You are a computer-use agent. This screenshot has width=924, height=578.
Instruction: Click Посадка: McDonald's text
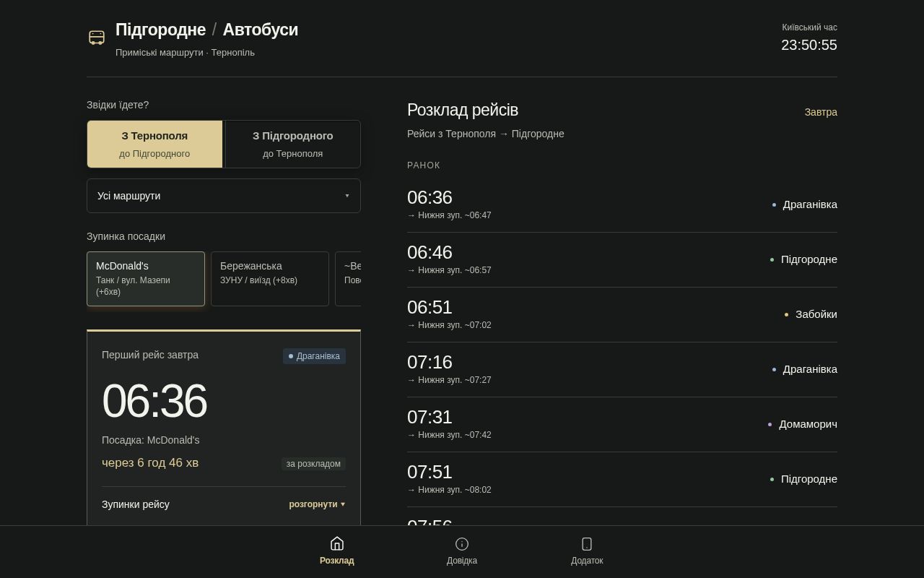tap(151, 440)
